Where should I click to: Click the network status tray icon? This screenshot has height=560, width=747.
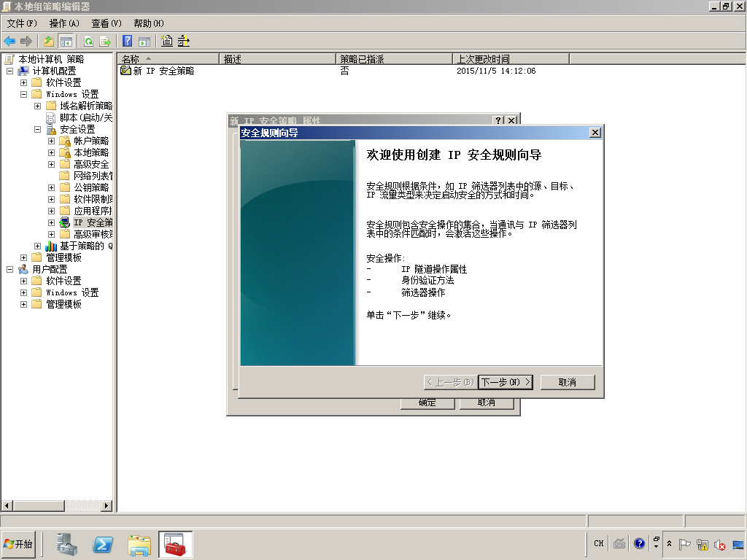pos(702,544)
